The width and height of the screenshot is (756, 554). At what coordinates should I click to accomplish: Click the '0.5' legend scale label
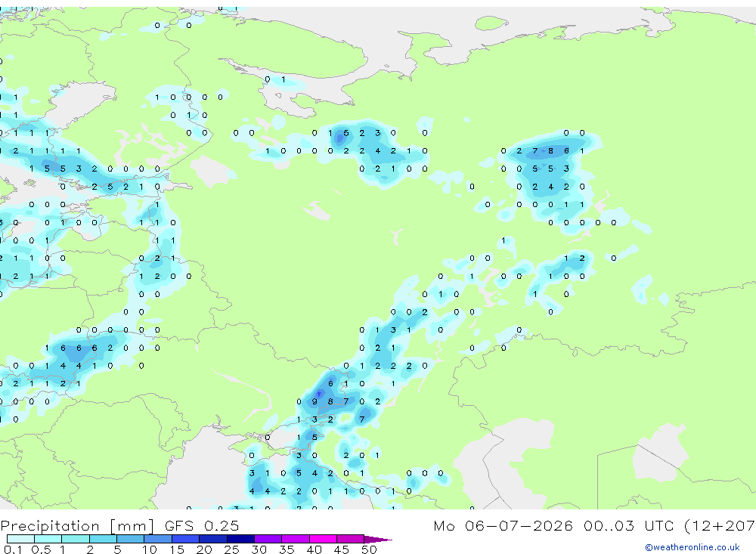(41, 549)
